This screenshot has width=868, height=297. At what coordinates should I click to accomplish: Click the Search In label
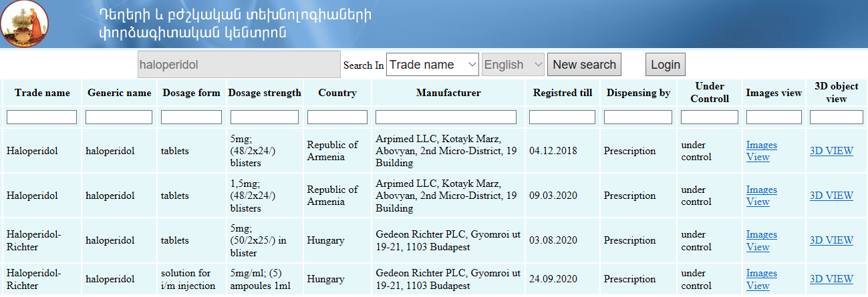(x=364, y=65)
